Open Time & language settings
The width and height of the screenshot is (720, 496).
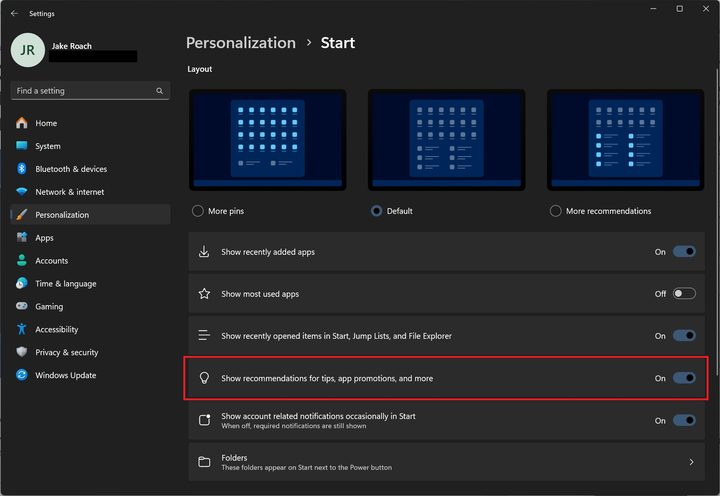tap(90, 283)
